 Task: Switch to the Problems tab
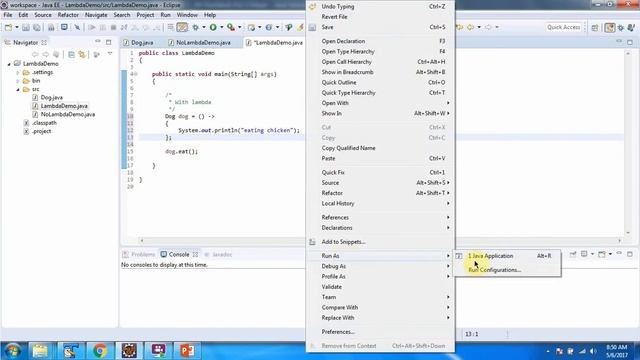(139, 254)
